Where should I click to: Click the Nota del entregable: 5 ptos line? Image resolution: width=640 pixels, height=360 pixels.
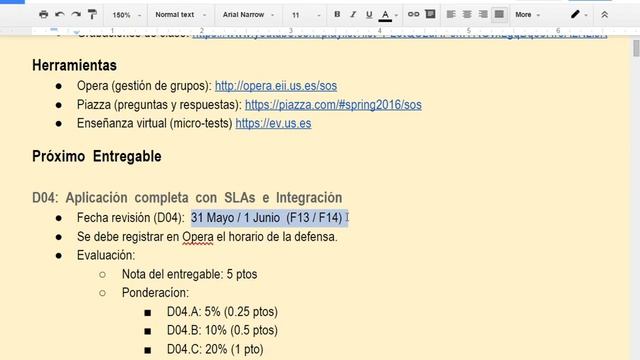(x=189, y=274)
